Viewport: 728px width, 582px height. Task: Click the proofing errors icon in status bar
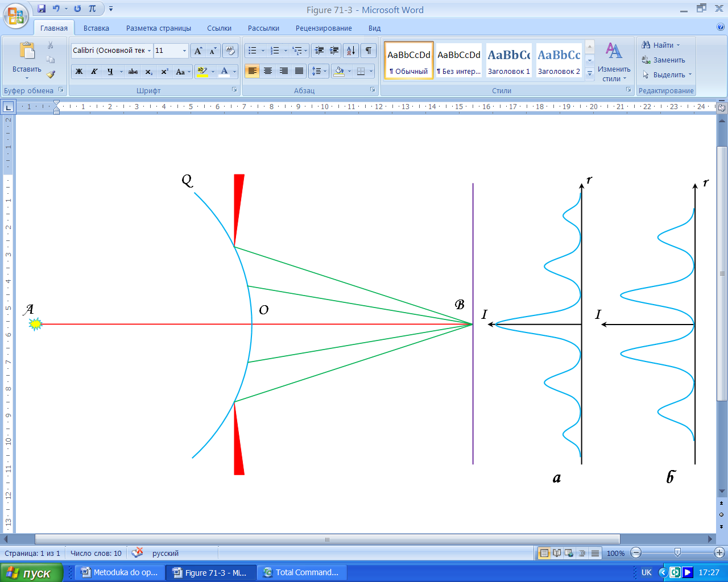(137, 553)
